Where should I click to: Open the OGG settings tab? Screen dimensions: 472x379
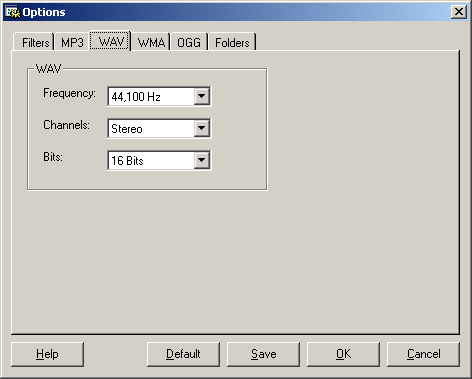click(x=189, y=42)
